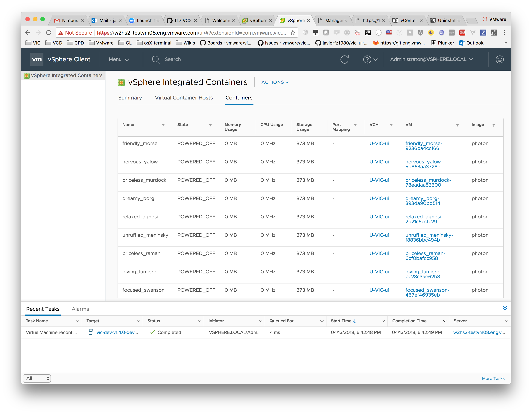Click the JetBrains JB extension icon
The image size is (532, 414).
(368, 32)
